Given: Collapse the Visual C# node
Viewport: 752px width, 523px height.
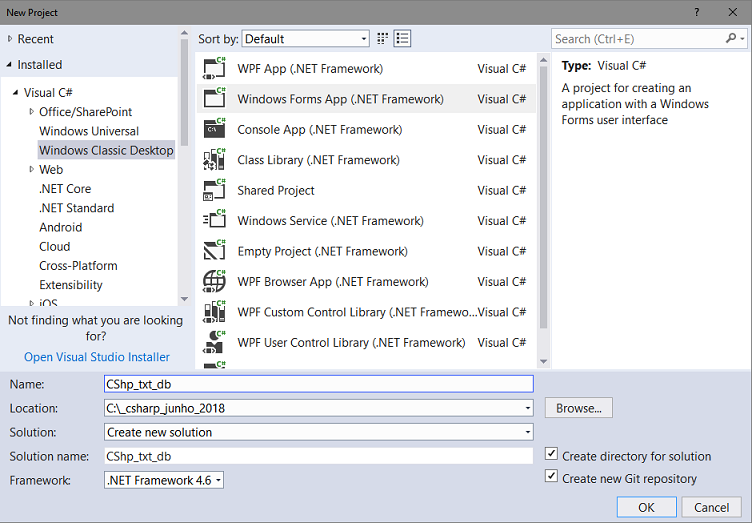Looking at the screenshot, I should pos(16,93).
